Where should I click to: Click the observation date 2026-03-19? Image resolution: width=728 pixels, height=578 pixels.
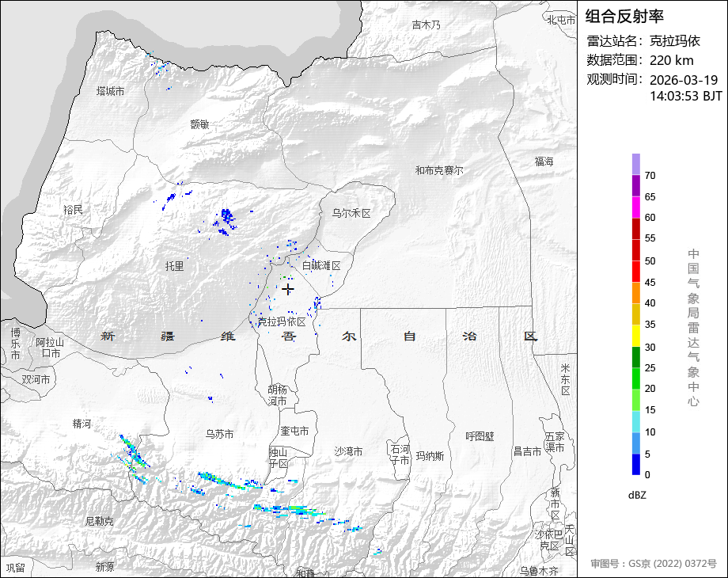click(684, 80)
